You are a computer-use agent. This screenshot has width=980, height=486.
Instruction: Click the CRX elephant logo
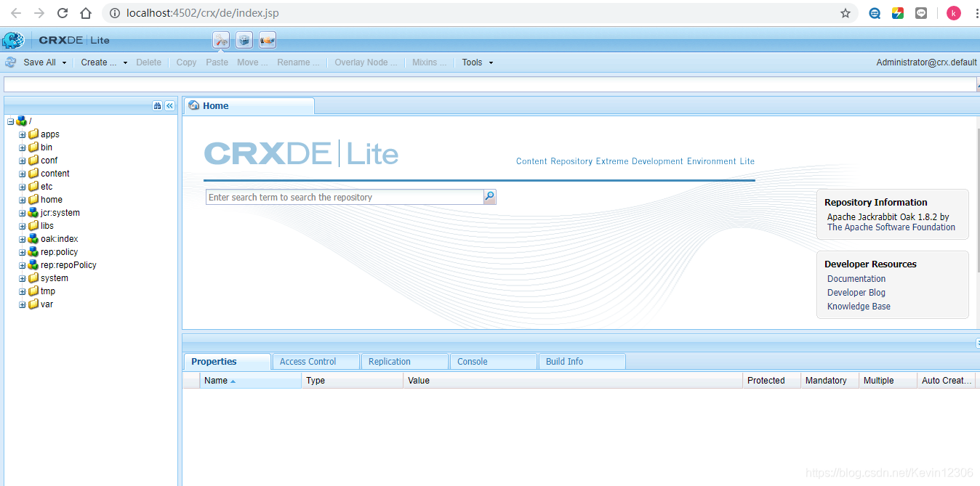pos(13,40)
